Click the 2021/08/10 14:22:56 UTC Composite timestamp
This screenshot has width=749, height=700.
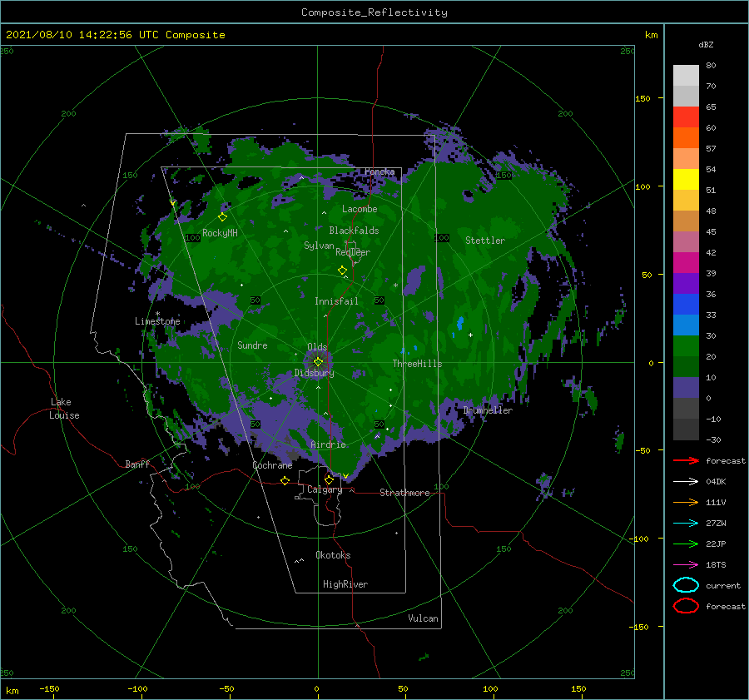point(115,35)
